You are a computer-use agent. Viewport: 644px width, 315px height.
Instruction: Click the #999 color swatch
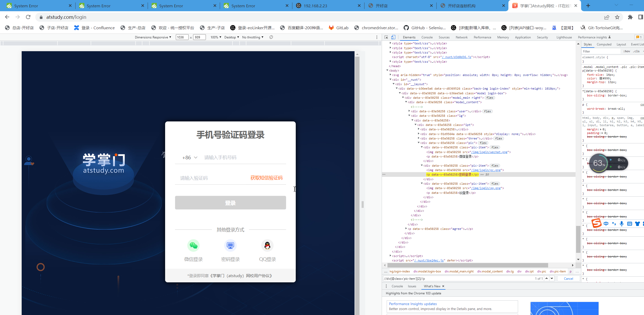click(601, 78)
